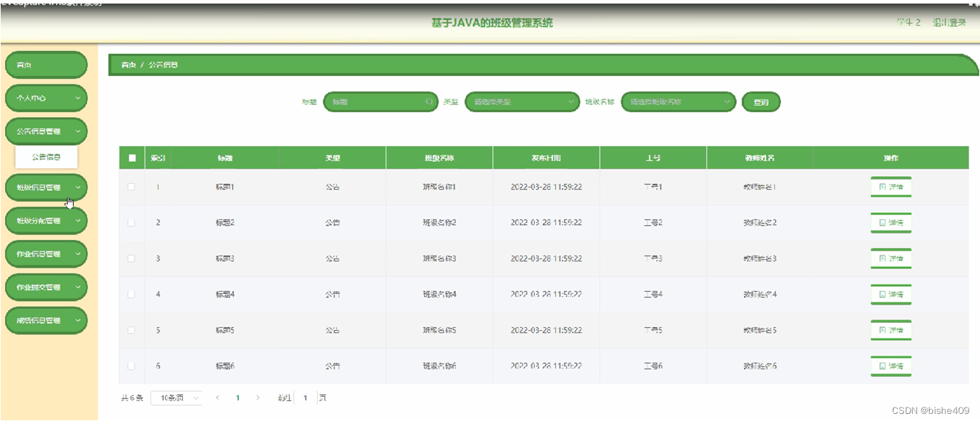Viewport: 980px width, 421px height.
Task: Click the go-to page number input
Action: (x=305, y=398)
